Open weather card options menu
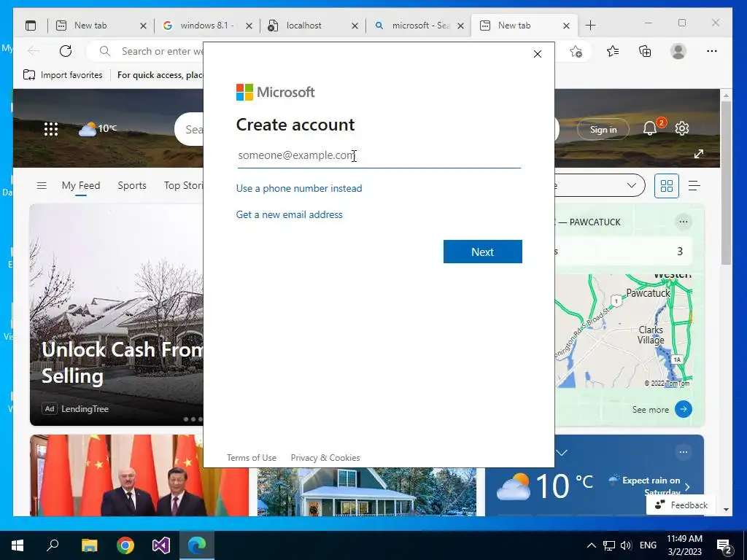Viewport: 747px width, 560px height. 683,452
